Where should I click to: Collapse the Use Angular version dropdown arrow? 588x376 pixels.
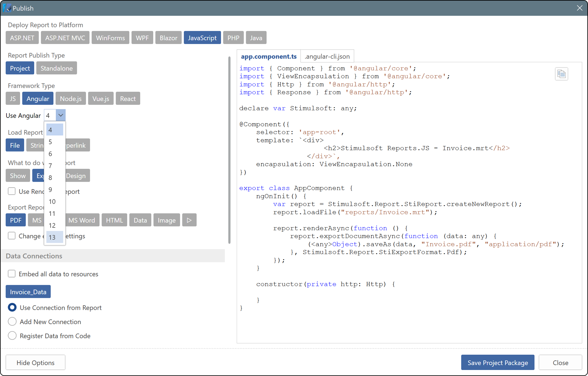click(61, 116)
